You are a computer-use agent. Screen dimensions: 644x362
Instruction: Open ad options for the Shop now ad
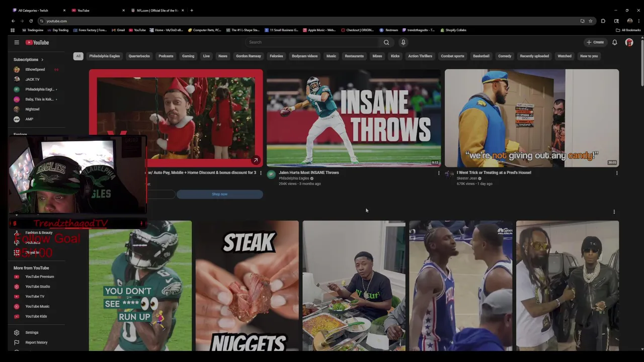(261, 173)
